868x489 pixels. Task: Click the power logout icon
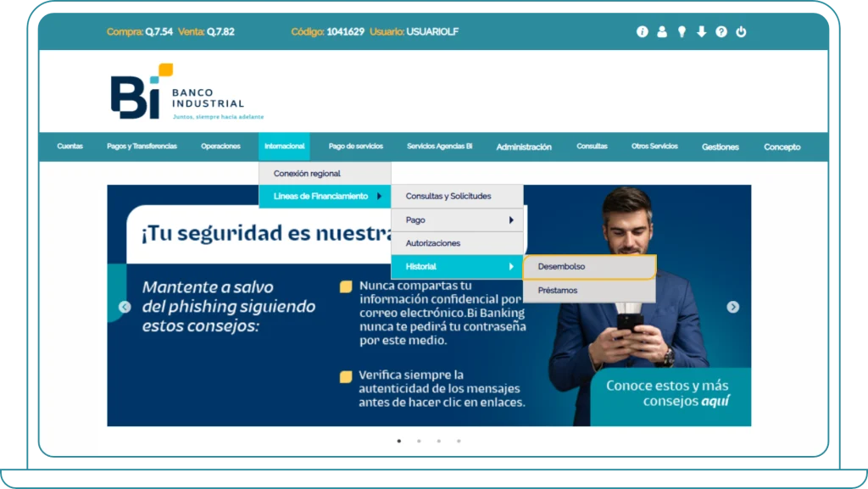(741, 32)
